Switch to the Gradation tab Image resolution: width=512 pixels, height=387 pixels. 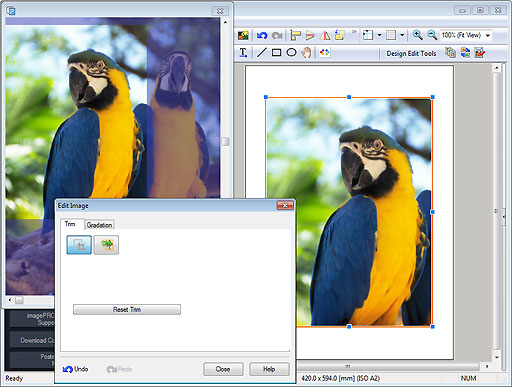click(99, 225)
